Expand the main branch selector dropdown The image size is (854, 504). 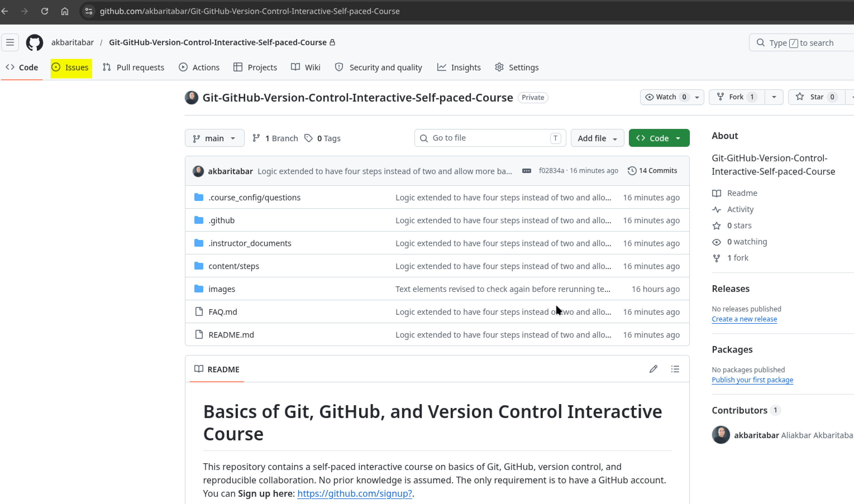(x=214, y=138)
